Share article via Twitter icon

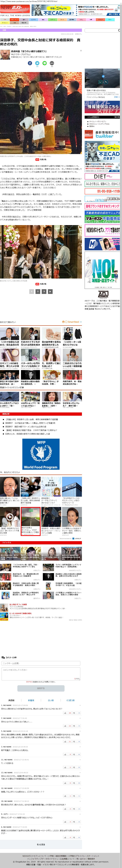click(x=37, y=63)
